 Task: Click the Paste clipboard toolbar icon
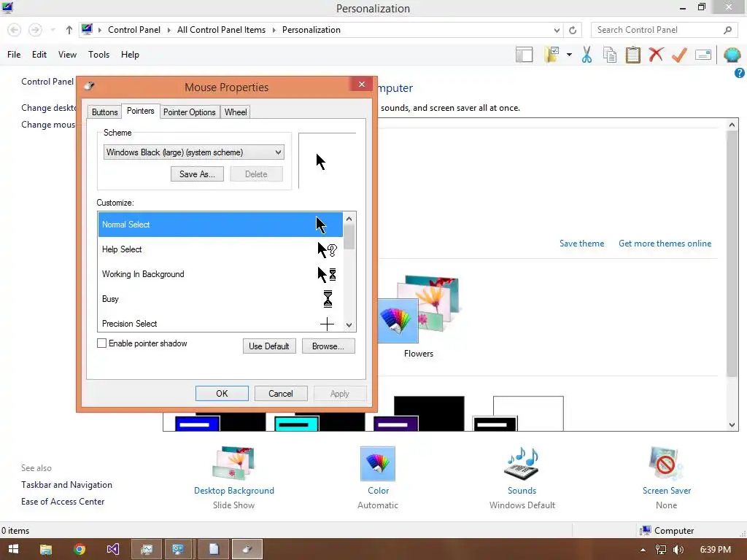(632, 55)
